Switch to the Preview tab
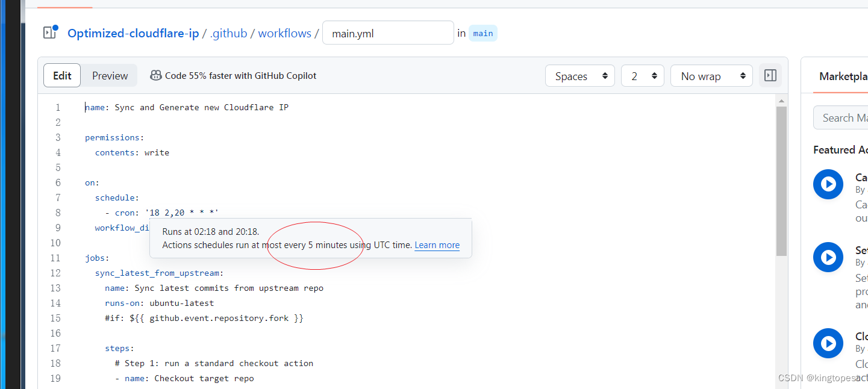Image resolution: width=868 pixels, height=389 pixels. pos(110,75)
